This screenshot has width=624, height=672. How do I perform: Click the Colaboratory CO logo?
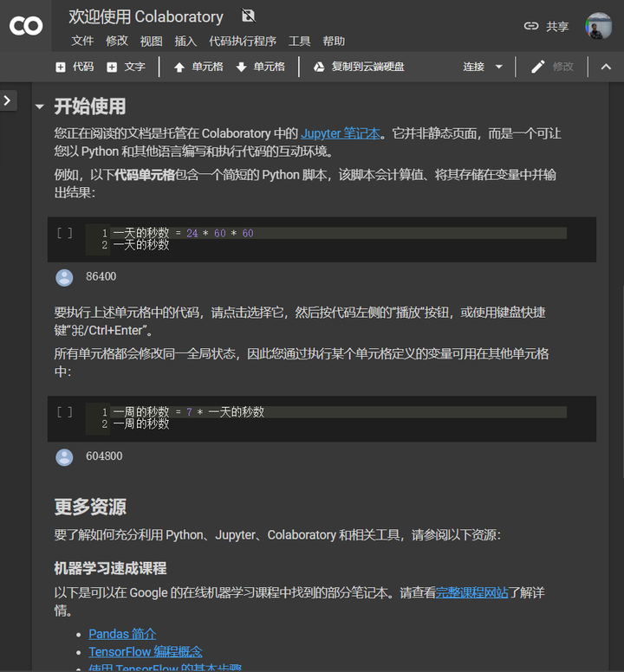point(26,26)
